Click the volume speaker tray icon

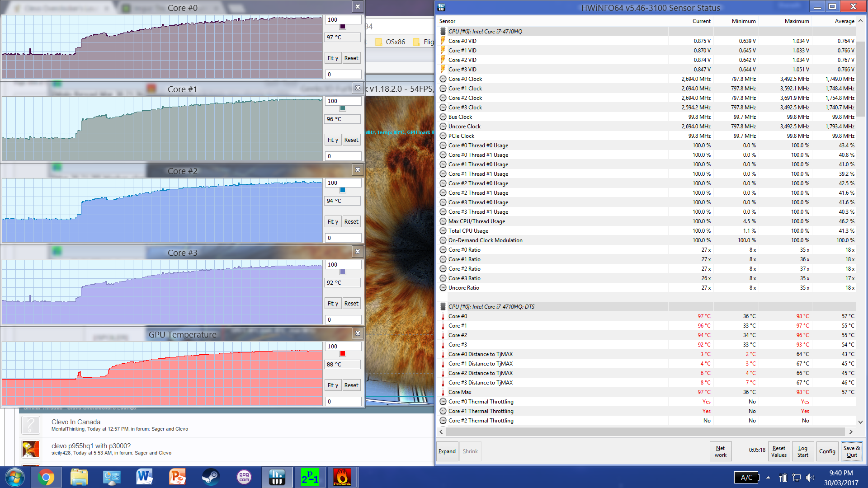(x=810, y=478)
